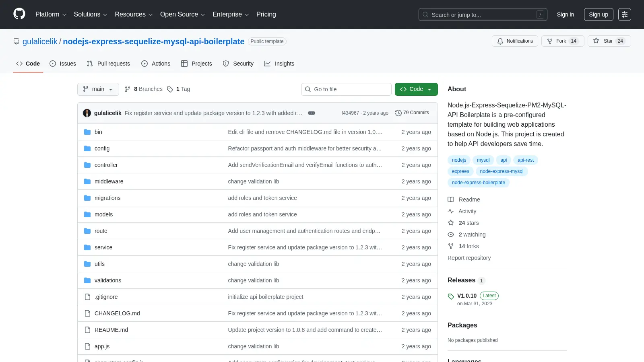This screenshot has height=362, width=644.
Task: Open 'initialize api boilerplate project' commit message
Action: pos(266,297)
